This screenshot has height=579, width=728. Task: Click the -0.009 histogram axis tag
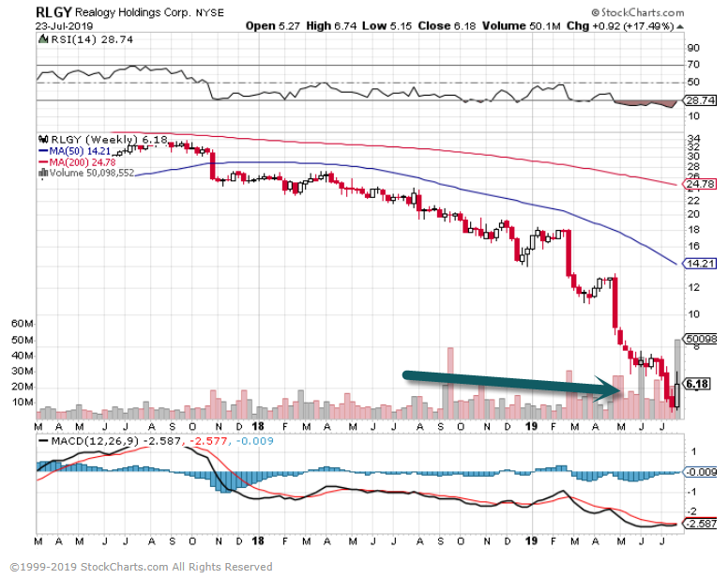tap(700, 472)
